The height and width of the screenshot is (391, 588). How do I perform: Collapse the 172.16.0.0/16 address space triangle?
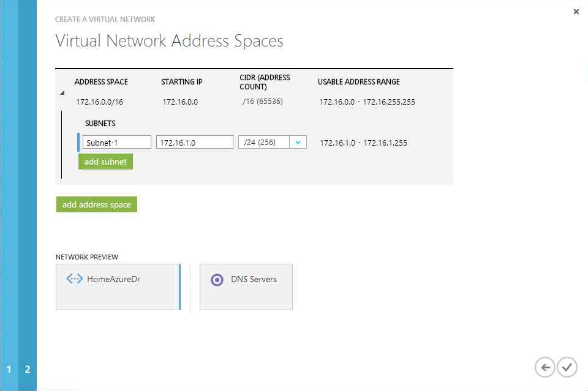[62, 92]
